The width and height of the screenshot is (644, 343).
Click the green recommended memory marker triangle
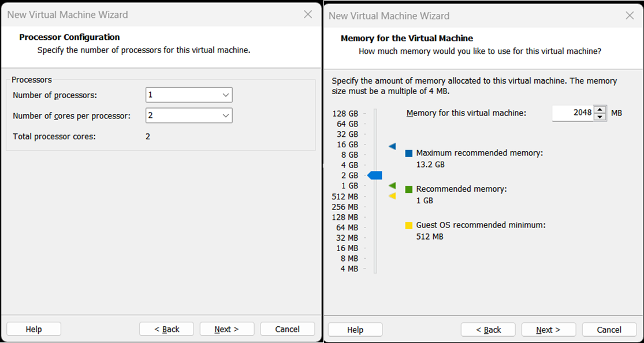[x=392, y=186]
